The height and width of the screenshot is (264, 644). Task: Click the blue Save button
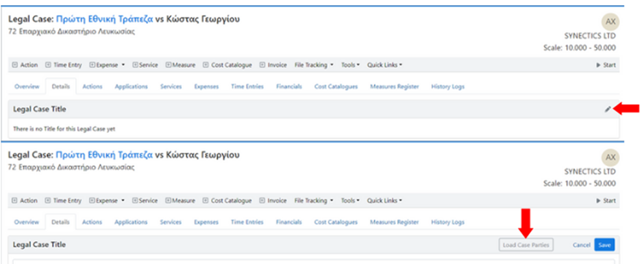(604, 245)
